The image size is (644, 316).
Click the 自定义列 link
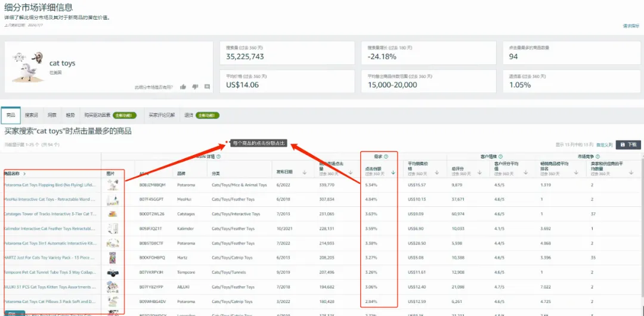604,145
